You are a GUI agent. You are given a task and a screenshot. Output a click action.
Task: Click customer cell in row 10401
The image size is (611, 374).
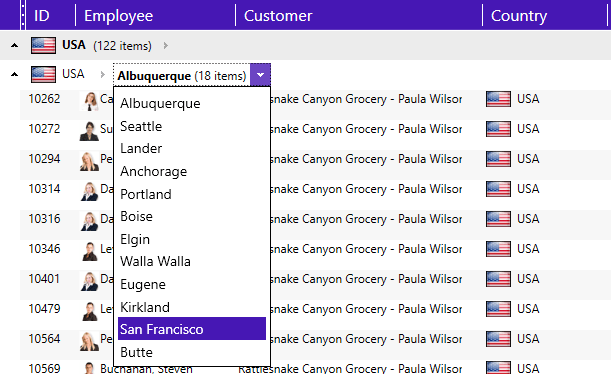pos(366,279)
